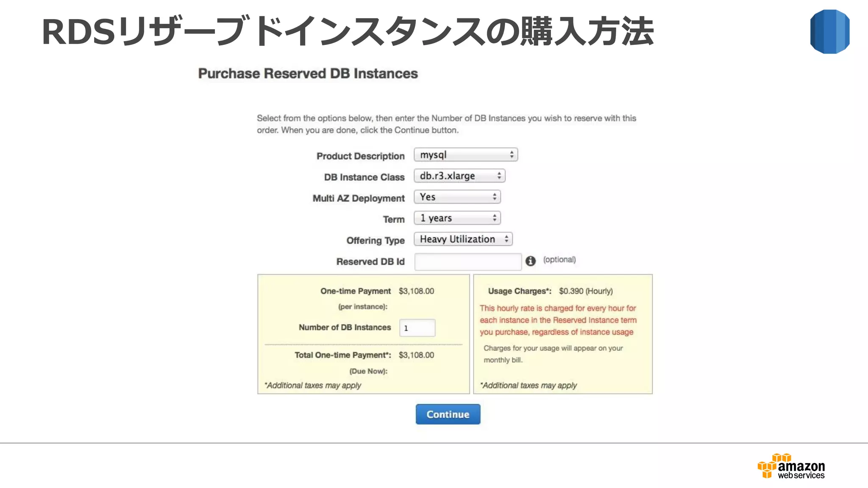The height and width of the screenshot is (488, 868).
Task: Click the (Due Now): label
Action: pos(368,371)
